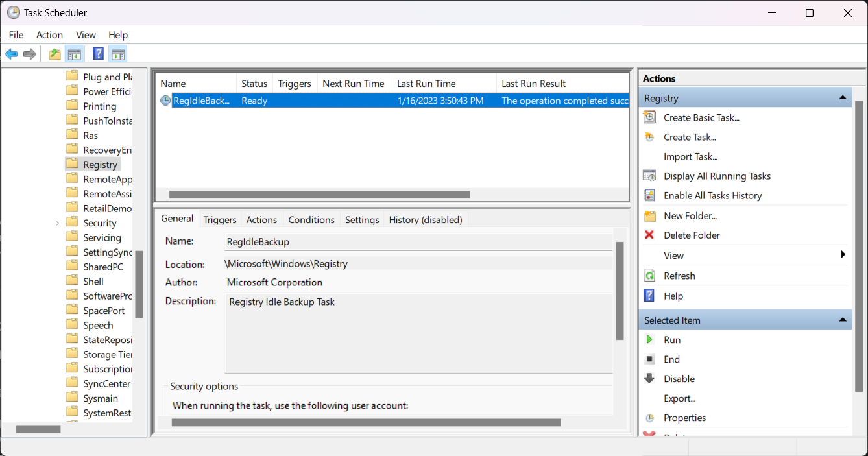Click the black End square icon

(649, 359)
